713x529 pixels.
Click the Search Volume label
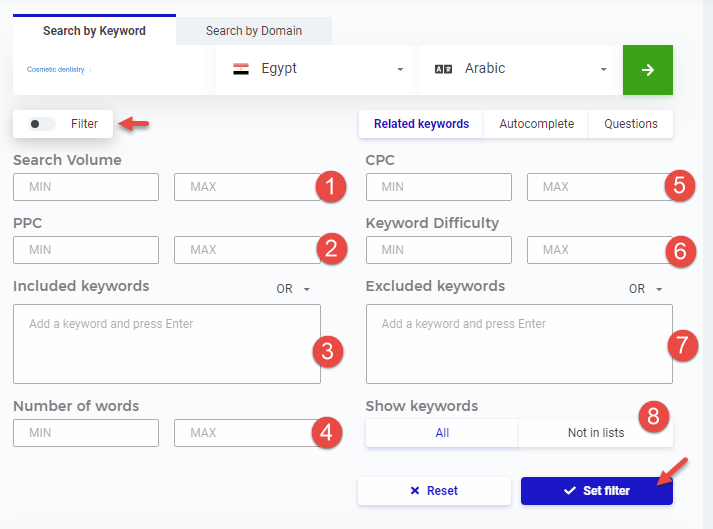pos(67,160)
